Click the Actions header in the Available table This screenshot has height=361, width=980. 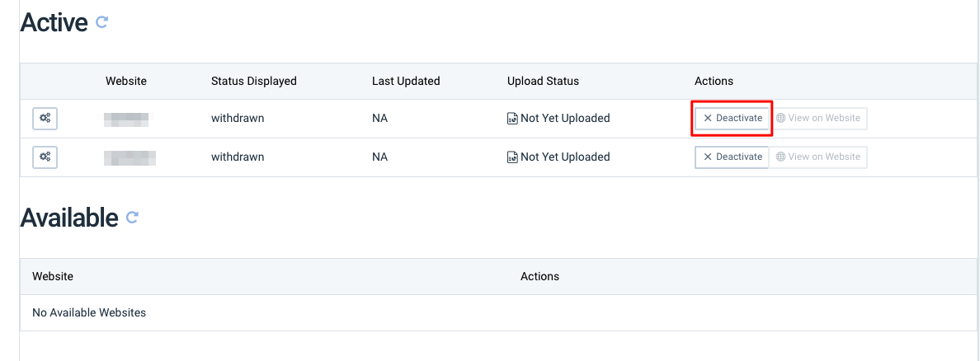click(x=539, y=276)
